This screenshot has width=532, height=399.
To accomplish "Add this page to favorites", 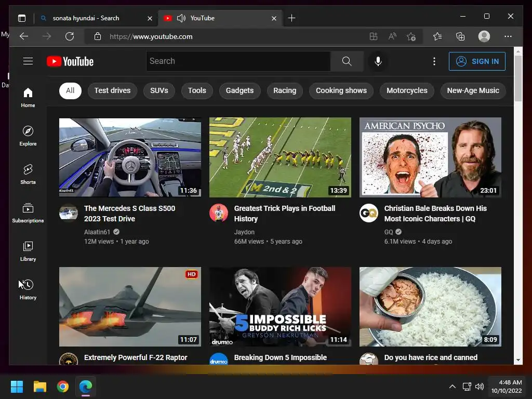I will [x=411, y=36].
